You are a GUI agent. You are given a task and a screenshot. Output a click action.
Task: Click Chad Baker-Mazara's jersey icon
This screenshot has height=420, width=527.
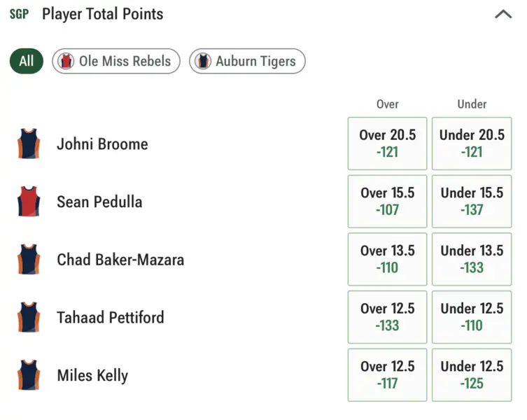(29, 259)
